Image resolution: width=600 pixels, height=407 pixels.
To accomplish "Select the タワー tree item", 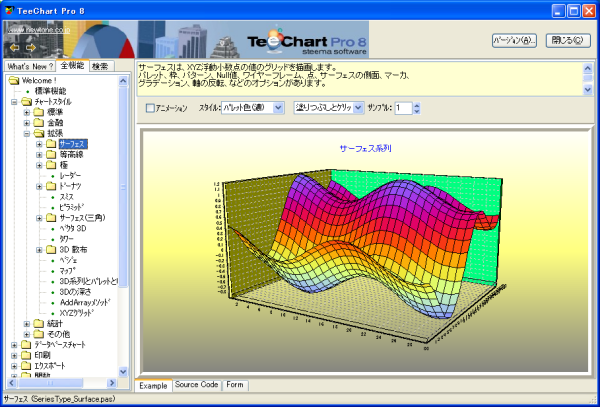I will point(67,239).
